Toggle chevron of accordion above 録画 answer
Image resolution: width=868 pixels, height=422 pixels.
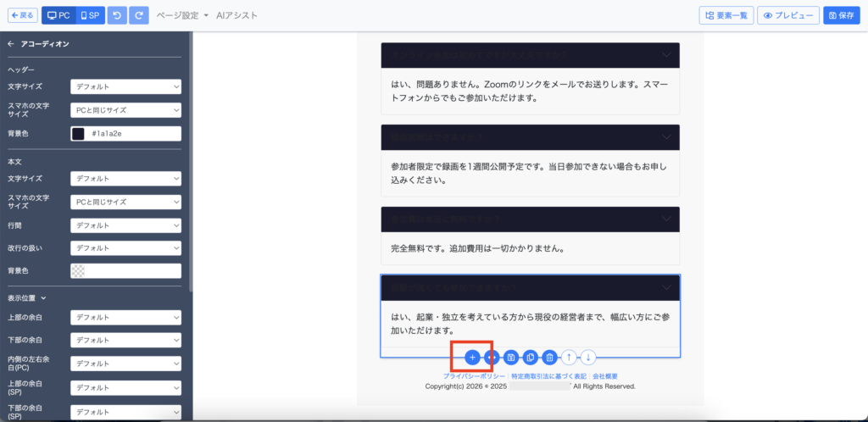tap(666, 136)
